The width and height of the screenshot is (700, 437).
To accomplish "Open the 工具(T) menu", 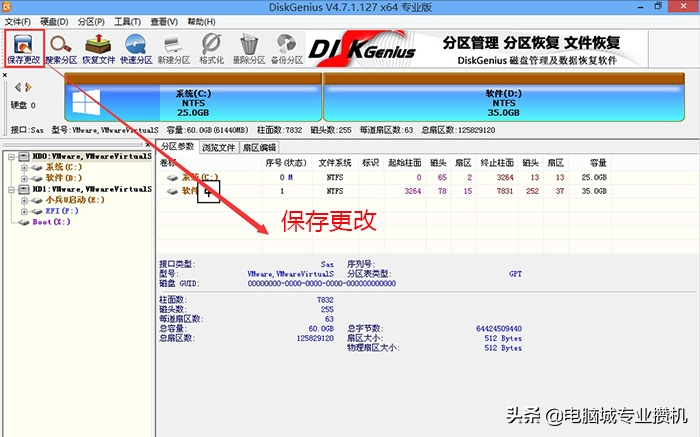I will pos(128,22).
